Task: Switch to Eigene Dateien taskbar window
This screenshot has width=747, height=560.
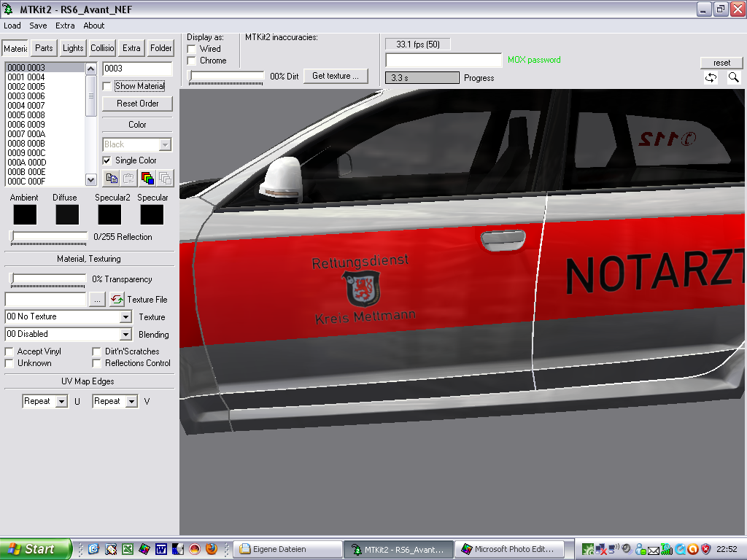Action: (x=286, y=549)
